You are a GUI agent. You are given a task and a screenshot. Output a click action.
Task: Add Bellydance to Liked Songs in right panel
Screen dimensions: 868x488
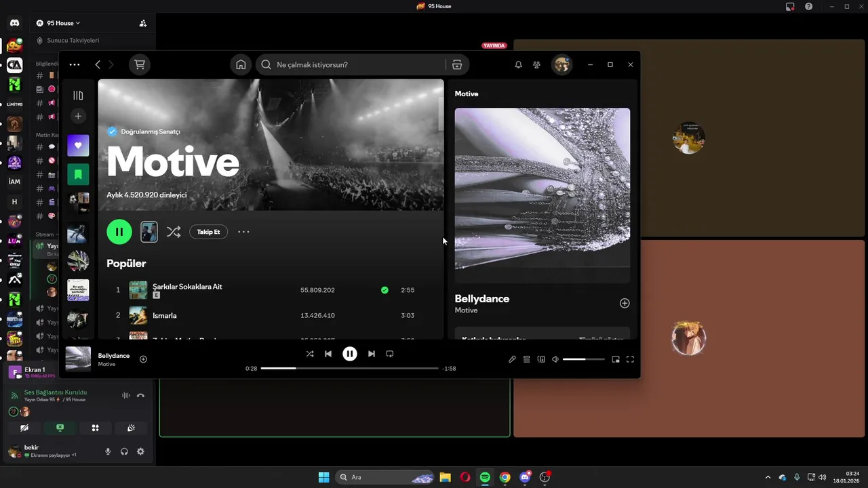click(625, 303)
